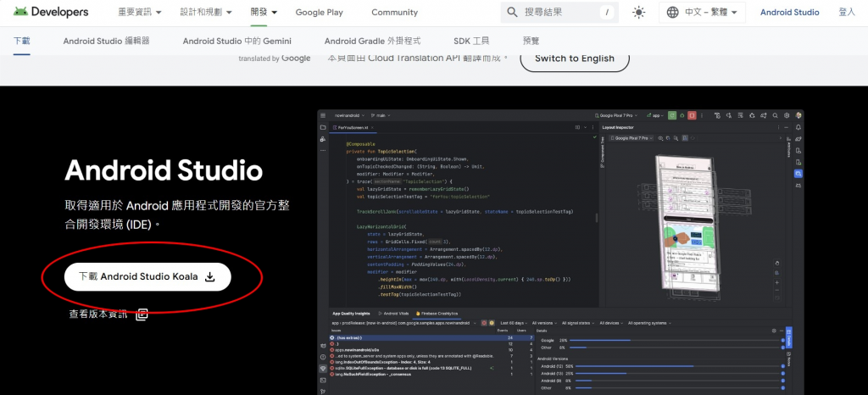Screen dimensions: 868x395
Task: Select the App Quality Insights tab
Action: 351,314
